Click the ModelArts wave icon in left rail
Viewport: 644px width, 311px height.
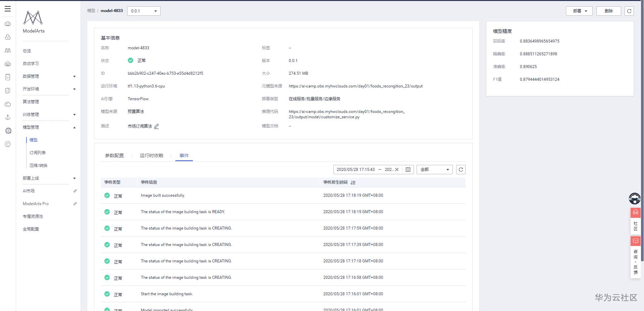point(8,50)
